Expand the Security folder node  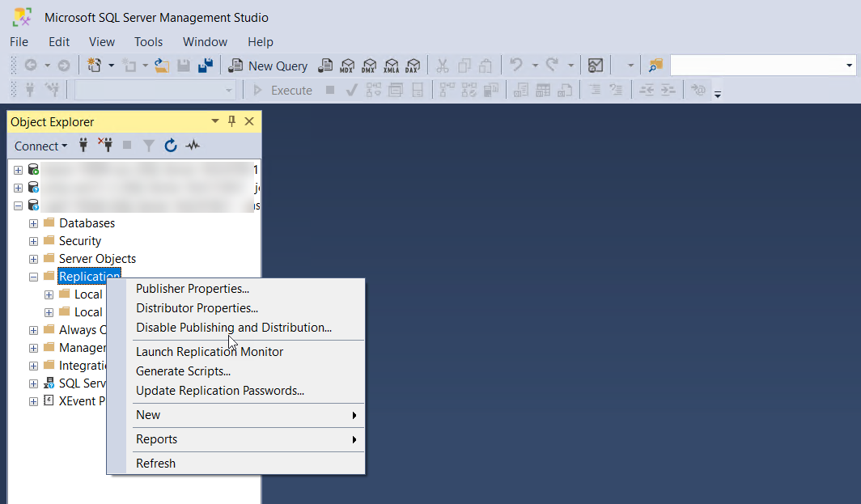pyautogui.click(x=33, y=242)
